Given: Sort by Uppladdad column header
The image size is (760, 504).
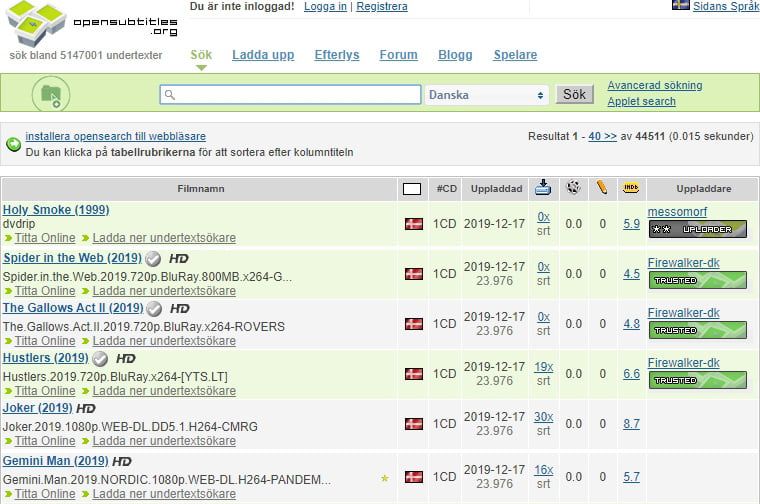Looking at the screenshot, I should click(x=496, y=189).
